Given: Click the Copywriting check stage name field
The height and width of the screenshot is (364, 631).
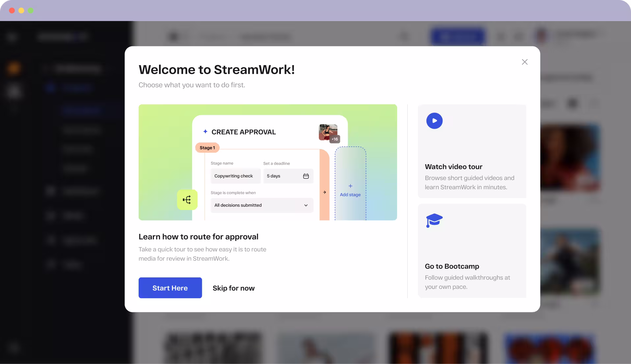Looking at the screenshot, I should coord(235,176).
